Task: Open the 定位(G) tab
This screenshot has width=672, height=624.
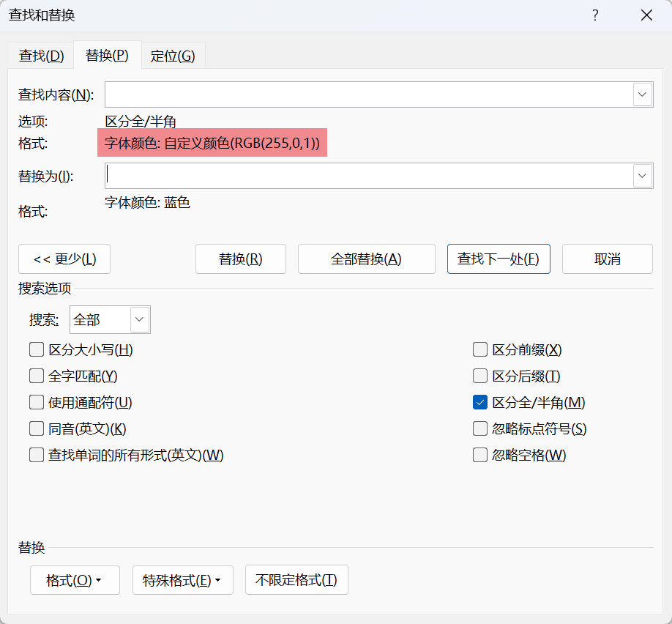Action: (173, 56)
